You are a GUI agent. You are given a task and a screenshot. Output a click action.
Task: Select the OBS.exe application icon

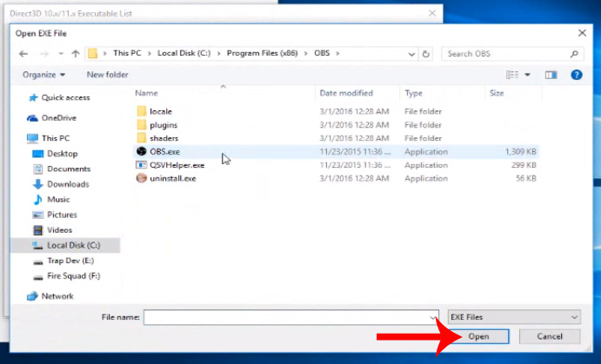coord(142,151)
